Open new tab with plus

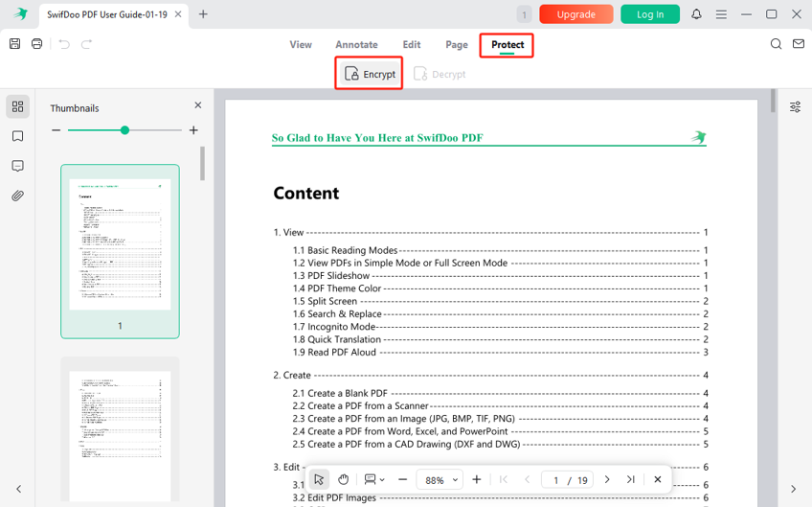coord(203,14)
